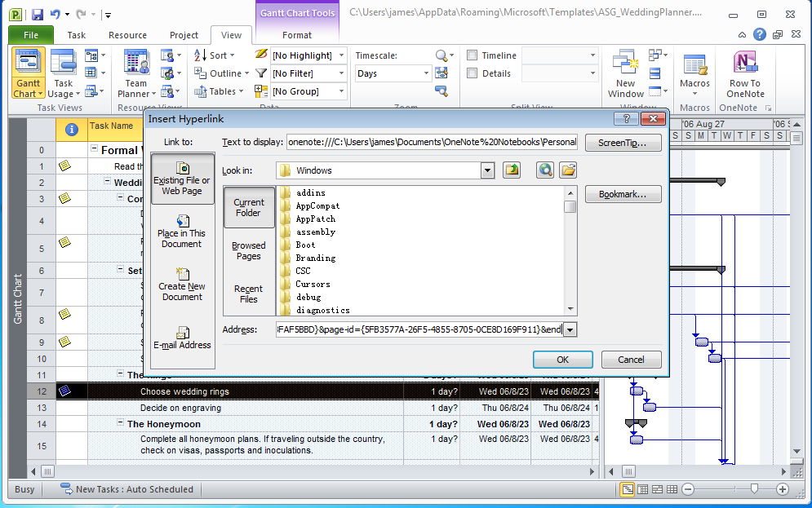The width and height of the screenshot is (812, 508).
Task: Click Browse for File icon in dialog
Action: pyautogui.click(x=568, y=170)
